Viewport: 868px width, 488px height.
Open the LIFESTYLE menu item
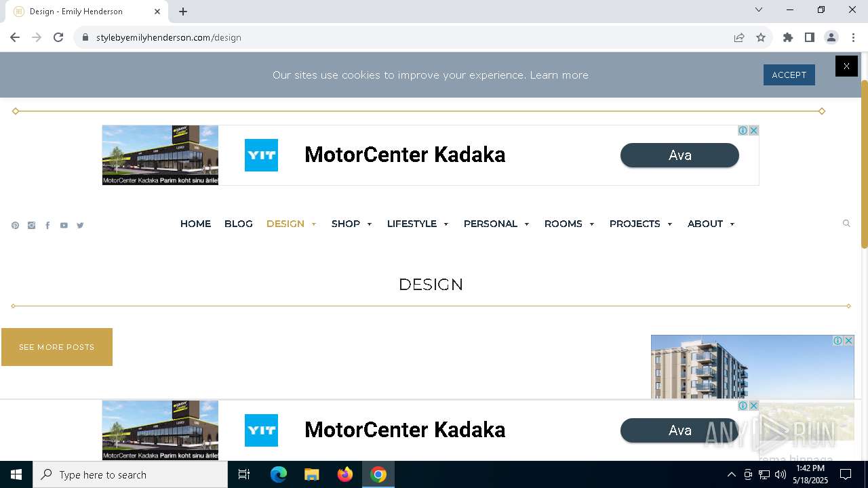coord(412,224)
